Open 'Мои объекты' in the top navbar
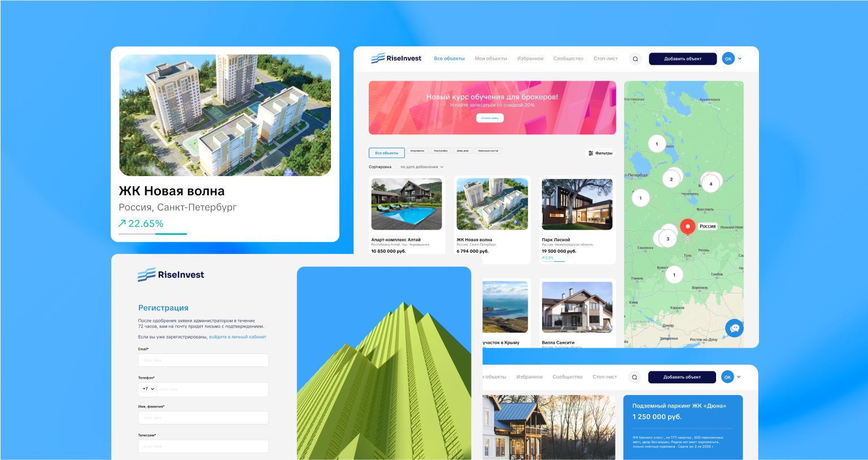The image size is (868, 460). (491, 59)
